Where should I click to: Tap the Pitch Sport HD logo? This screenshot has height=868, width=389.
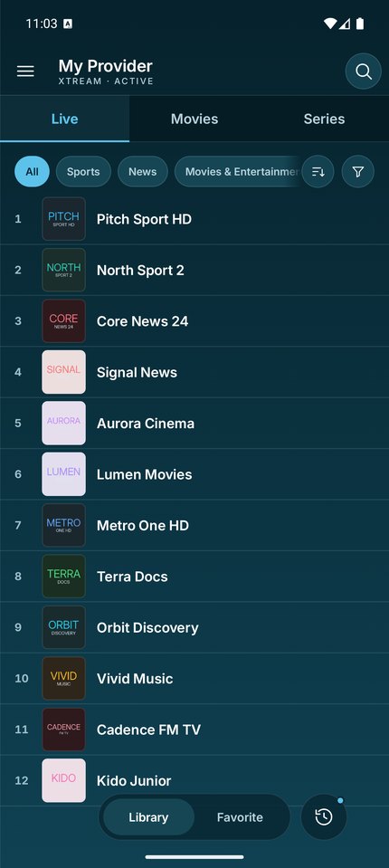(63, 219)
